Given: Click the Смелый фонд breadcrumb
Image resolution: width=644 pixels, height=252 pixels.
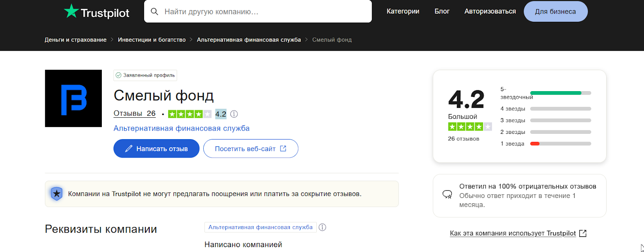Looking at the screenshot, I should 332,40.
